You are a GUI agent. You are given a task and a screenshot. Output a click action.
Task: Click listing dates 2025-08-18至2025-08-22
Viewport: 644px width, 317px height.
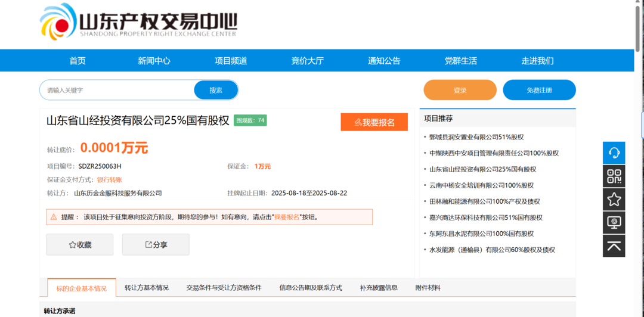coord(309,193)
